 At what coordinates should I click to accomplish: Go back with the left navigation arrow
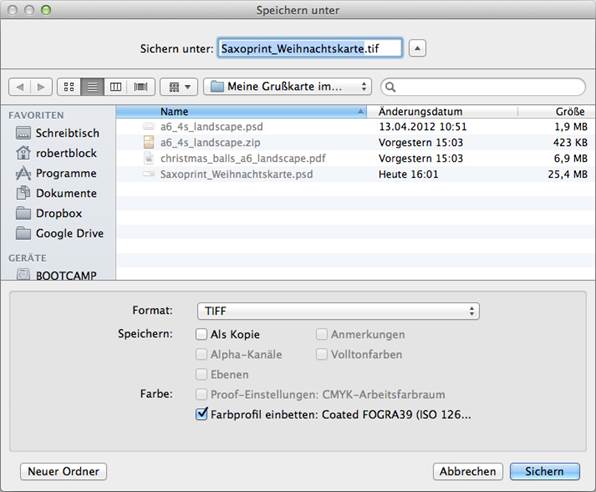click(20, 87)
